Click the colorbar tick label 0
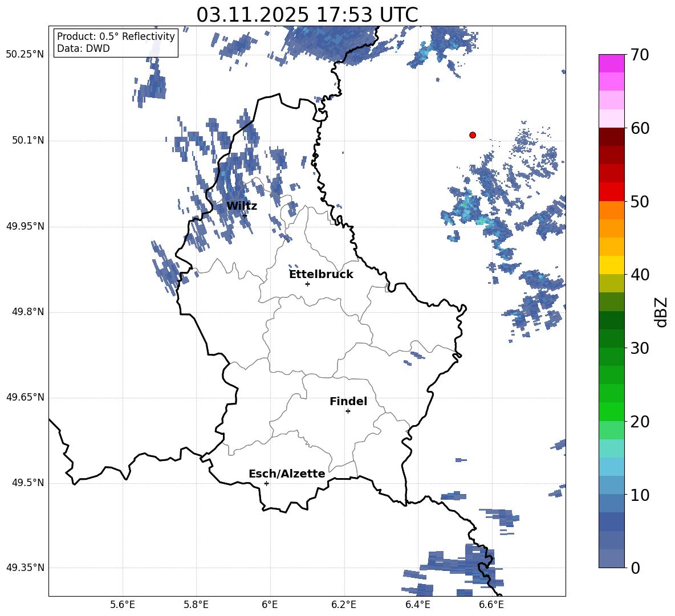The width and height of the screenshot is (675, 616). click(x=636, y=568)
